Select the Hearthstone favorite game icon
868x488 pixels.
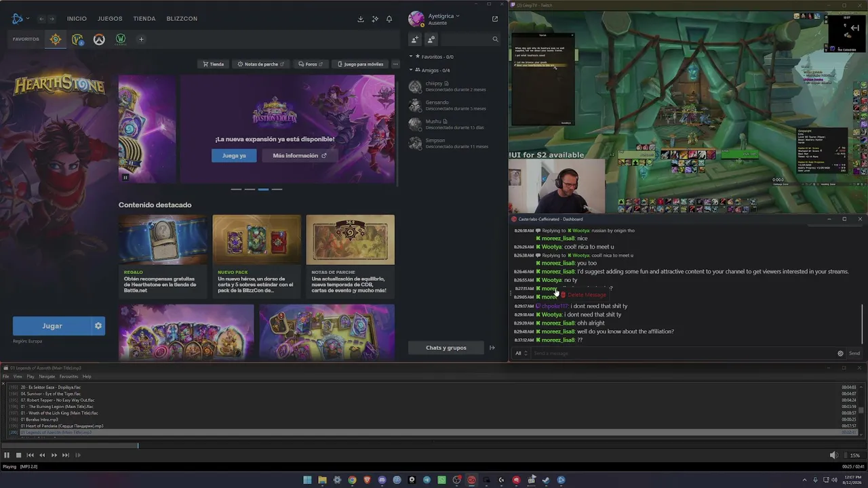coord(56,39)
